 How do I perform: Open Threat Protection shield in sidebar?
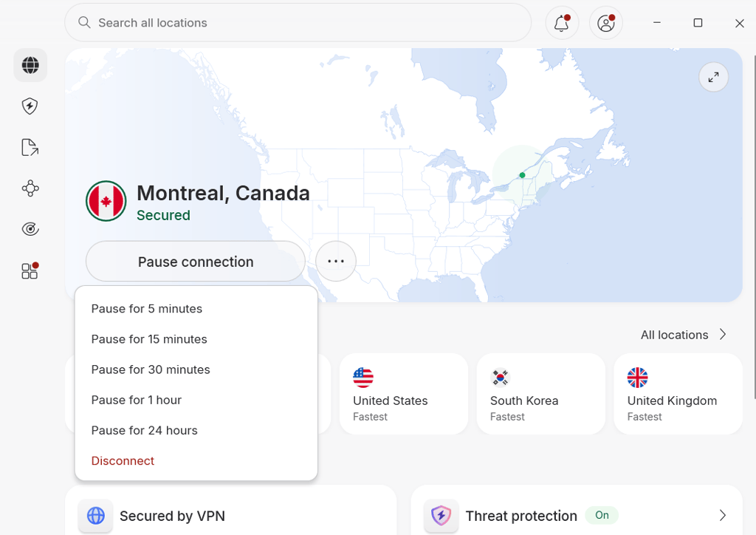pos(30,106)
